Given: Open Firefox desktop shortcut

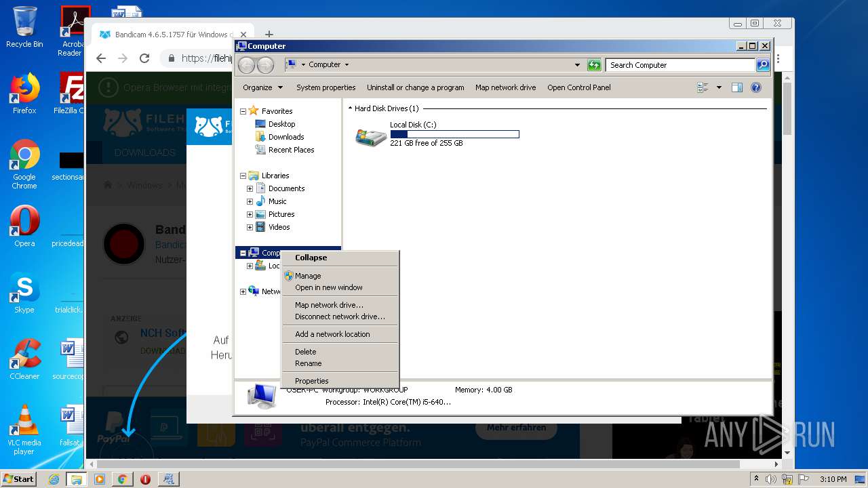Looking at the screenshot, I should point(24,94).
